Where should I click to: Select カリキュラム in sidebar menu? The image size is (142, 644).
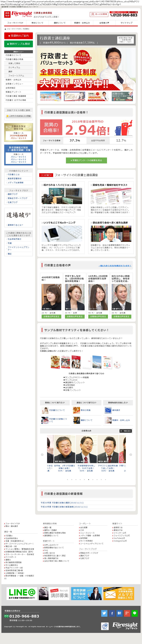click(18, 68)
